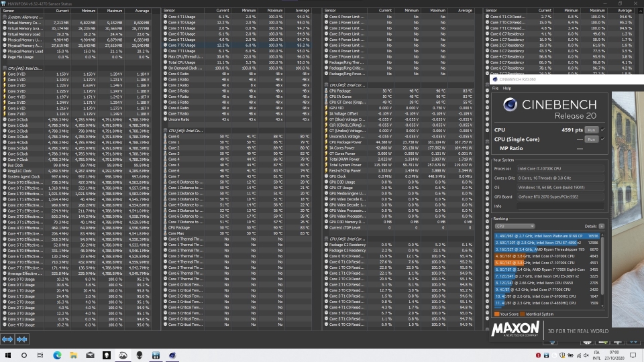Click the sensor icon beside Bus Clock
Image resolution: width=644 pixels, height=362 pixels.
[5, 165]
